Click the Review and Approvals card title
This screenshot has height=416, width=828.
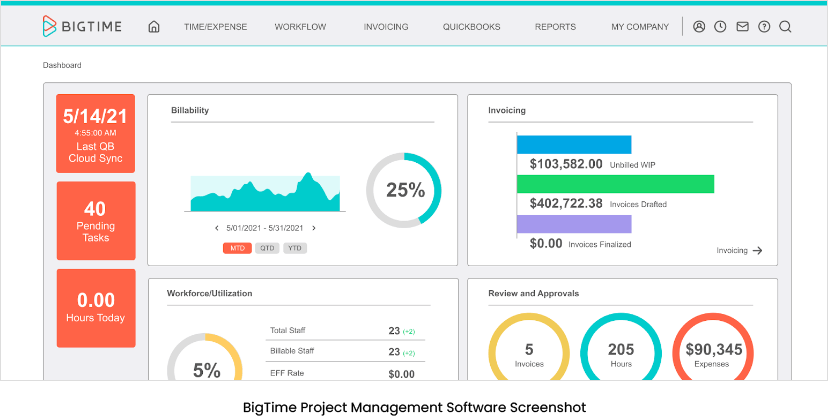(x=533, y=293)
